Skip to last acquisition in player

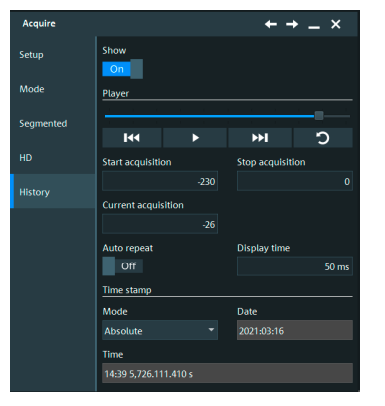click(x=260, y=138)
